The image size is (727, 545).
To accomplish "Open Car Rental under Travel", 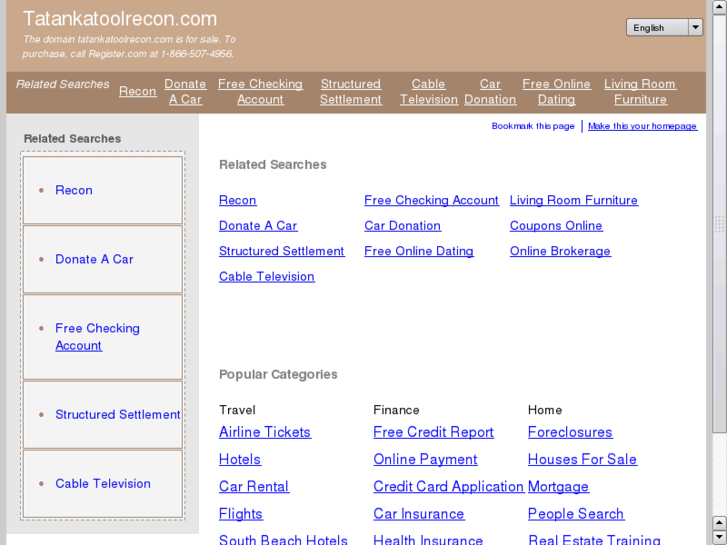I will click(254, 487).
